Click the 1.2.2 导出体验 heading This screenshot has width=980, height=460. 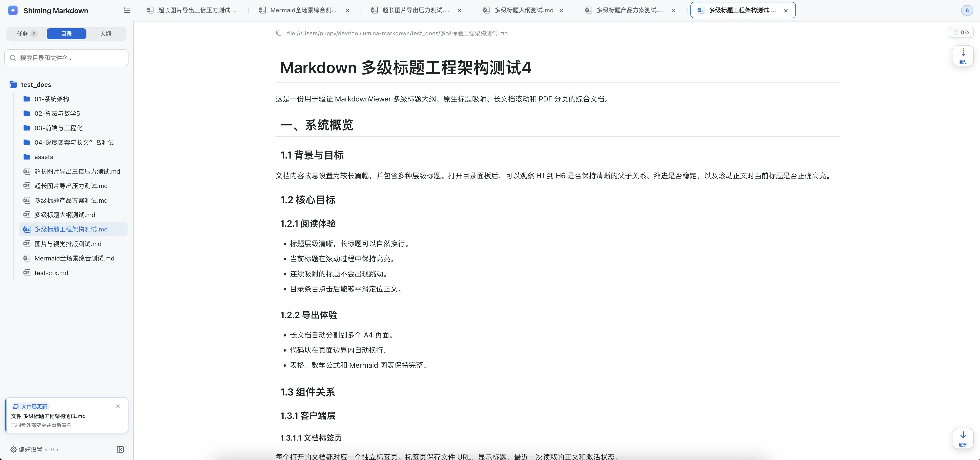[309, 315]
